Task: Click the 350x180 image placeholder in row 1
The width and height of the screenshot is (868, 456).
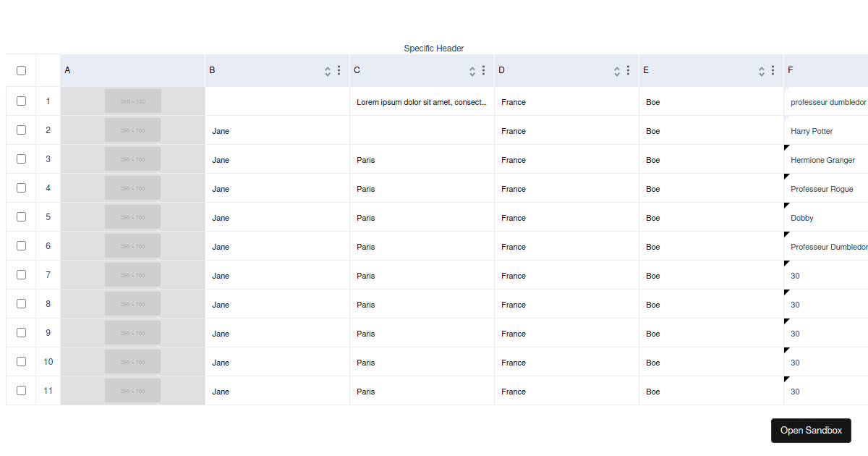Action: click(x=132, y=101)
